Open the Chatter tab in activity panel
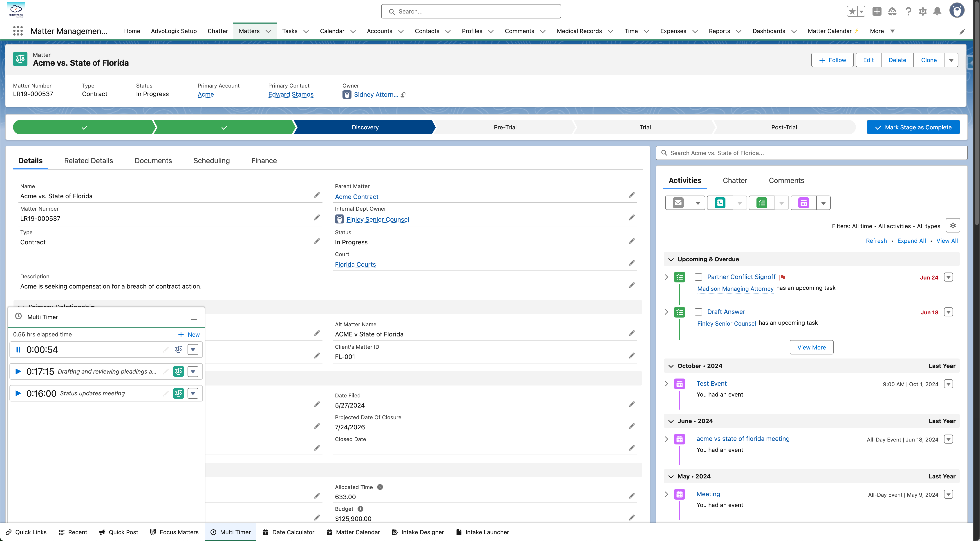This screenshot has width=980, height=541. tap(735, 180)
